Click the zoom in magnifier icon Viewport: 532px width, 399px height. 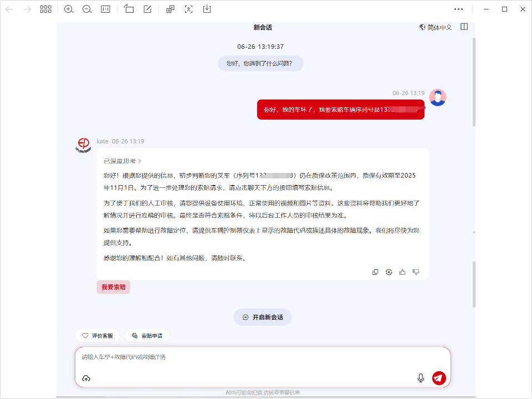tap(69, 9)
